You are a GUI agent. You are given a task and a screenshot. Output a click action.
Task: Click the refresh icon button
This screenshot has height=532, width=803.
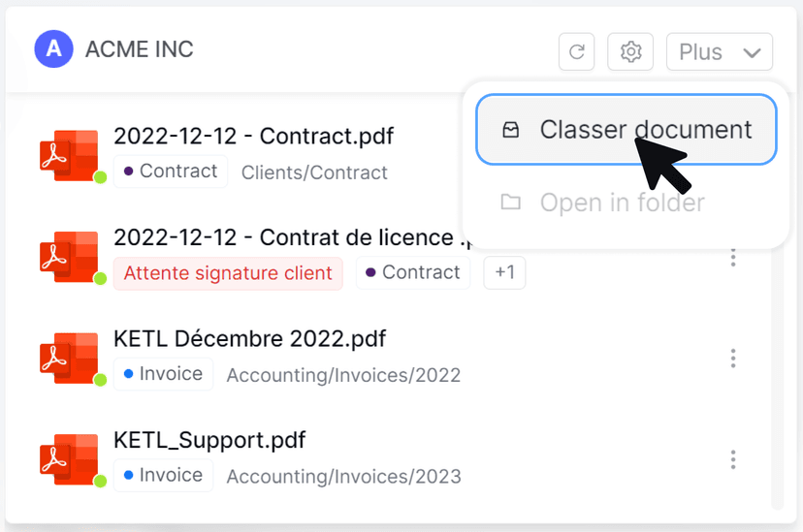(577, 51)
